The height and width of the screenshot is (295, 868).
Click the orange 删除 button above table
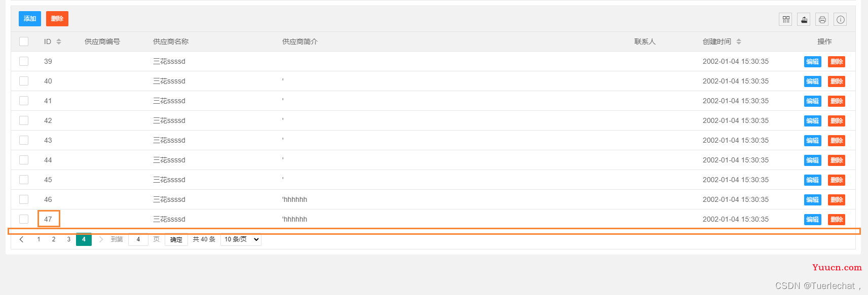[57, 19]
